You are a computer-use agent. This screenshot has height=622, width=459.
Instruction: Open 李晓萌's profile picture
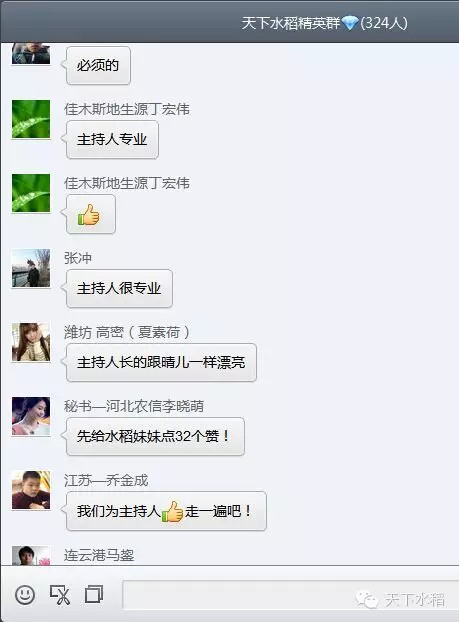pyautogui.click(x=31, y=416)
